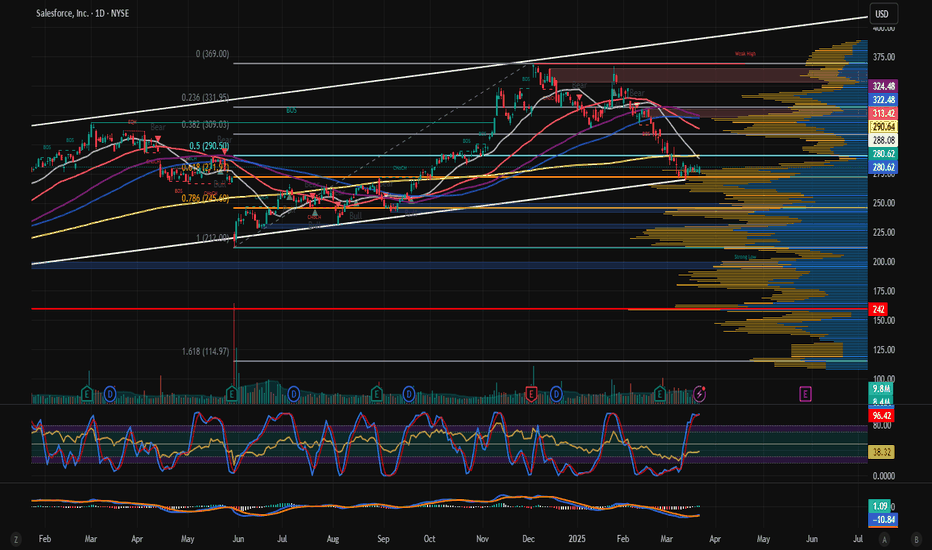This screenshot has height=550, width=932.
Task: Click the 200.00 price axis tick
Action: tap(884, 262)
